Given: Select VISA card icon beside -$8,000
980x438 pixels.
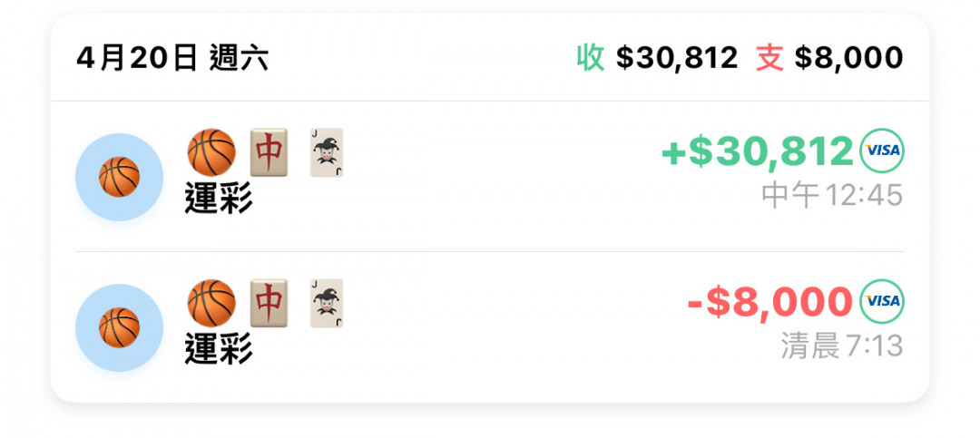Looking at the screenshot, I should 882,300.
